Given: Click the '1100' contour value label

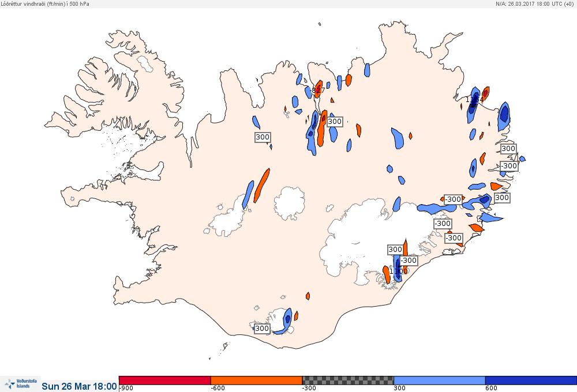Looking at the screenshot, I should [399, 271].
